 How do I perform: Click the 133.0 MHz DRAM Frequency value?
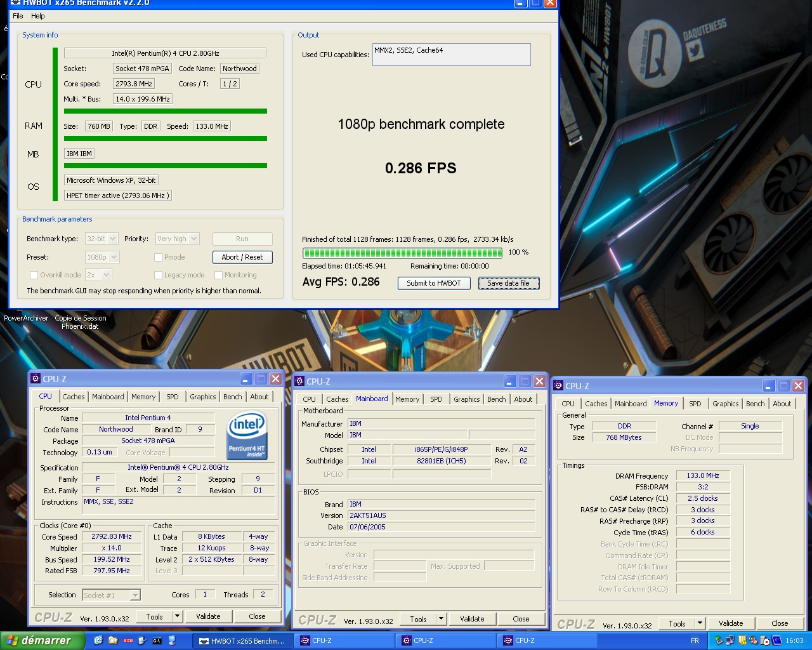(703, 475)
